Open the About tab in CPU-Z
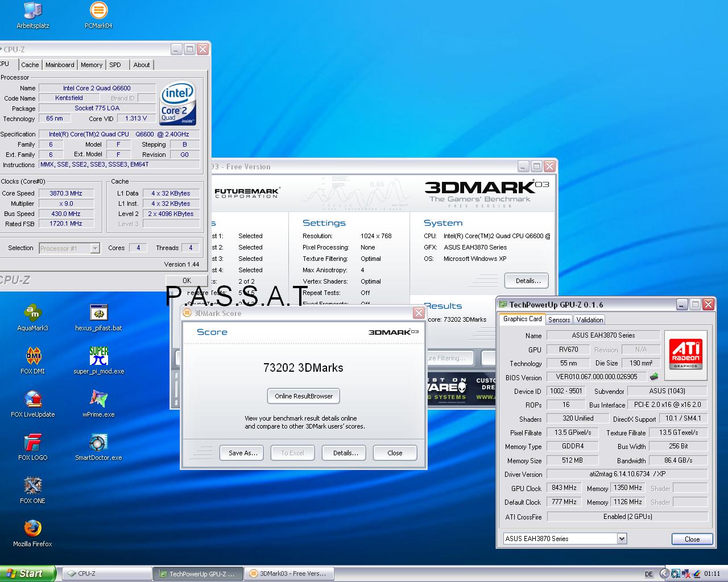Image resolution: width=728 pixels, height=582 pixels. pyautogui.click(x=142, y=65)
